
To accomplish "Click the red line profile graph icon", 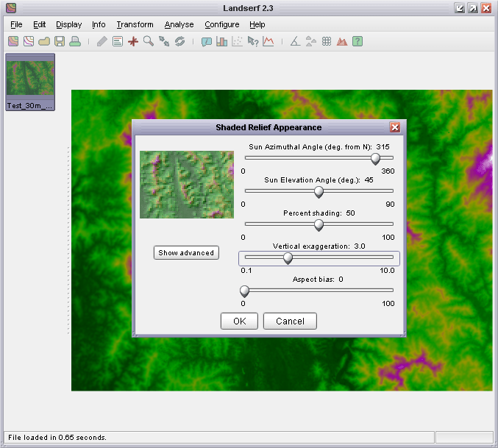I will (268, 41).
